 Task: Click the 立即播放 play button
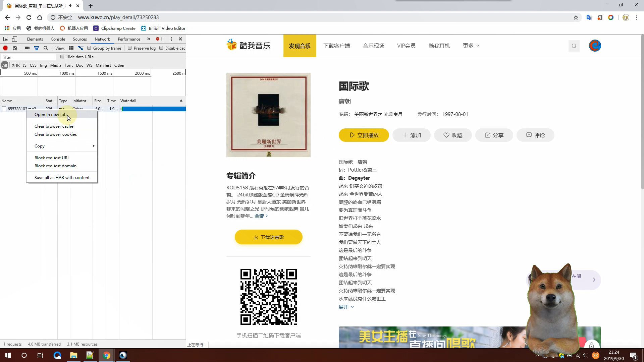(364, 135)
